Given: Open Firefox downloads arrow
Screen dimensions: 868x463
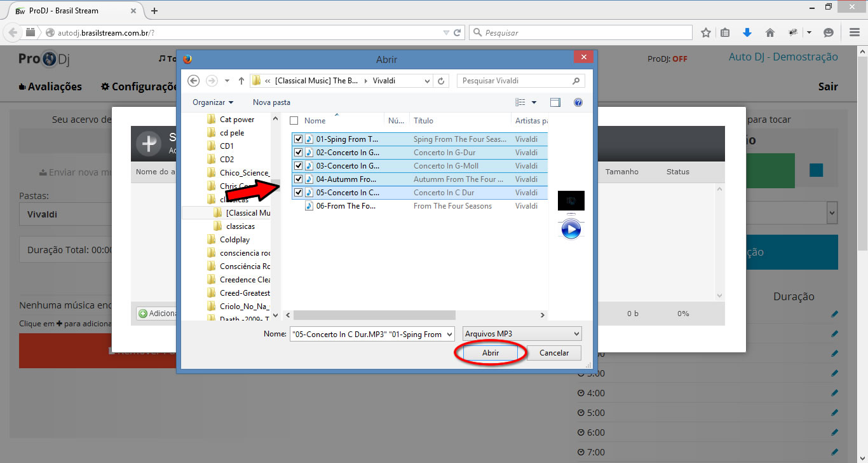Looking at the screenshot, I should point(747,32).
